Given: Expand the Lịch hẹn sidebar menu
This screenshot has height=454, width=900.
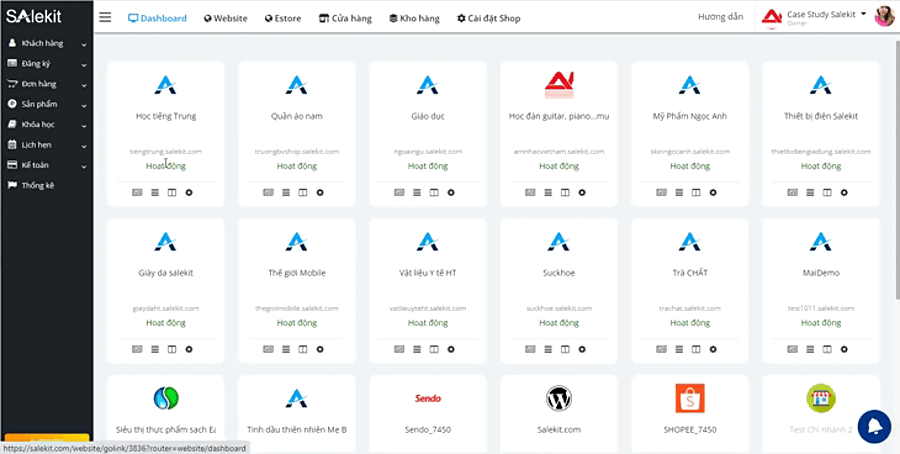Looking at the screenshot, I should (46, 145).
